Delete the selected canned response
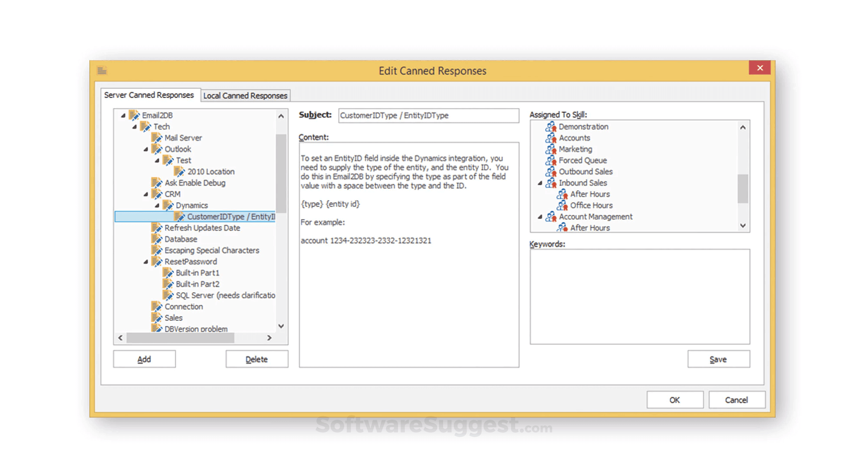The height and width of the screenshot is (467, 868). click(256, 359)
